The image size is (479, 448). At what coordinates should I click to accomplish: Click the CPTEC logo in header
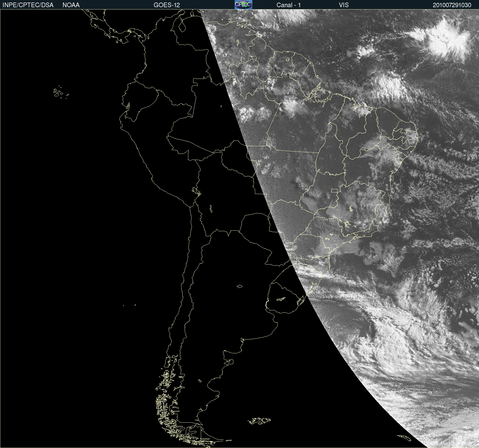pos(243,5)
